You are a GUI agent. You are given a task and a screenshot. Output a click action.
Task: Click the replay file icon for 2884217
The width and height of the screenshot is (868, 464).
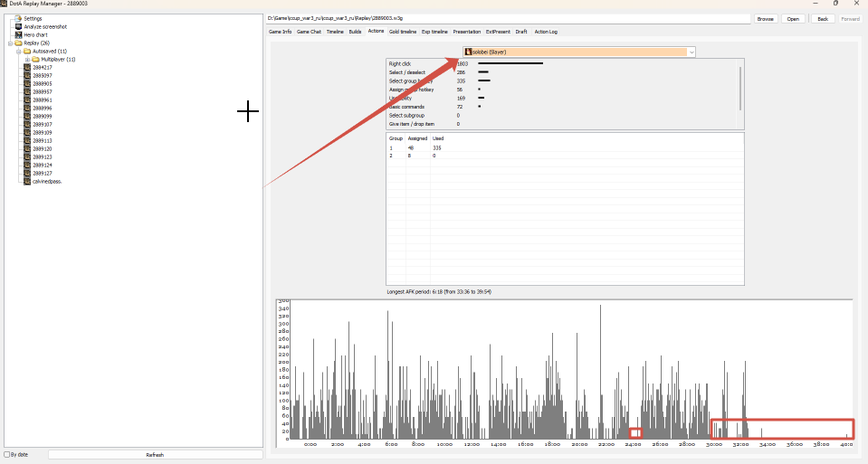pyautogui.click(x=27, y=68)
